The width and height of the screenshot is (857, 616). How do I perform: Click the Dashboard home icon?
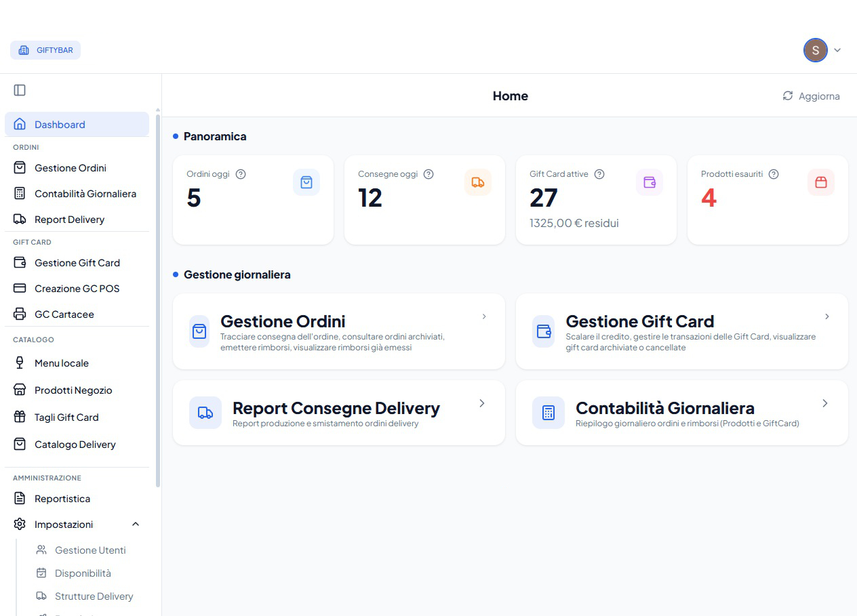point(20,124)
